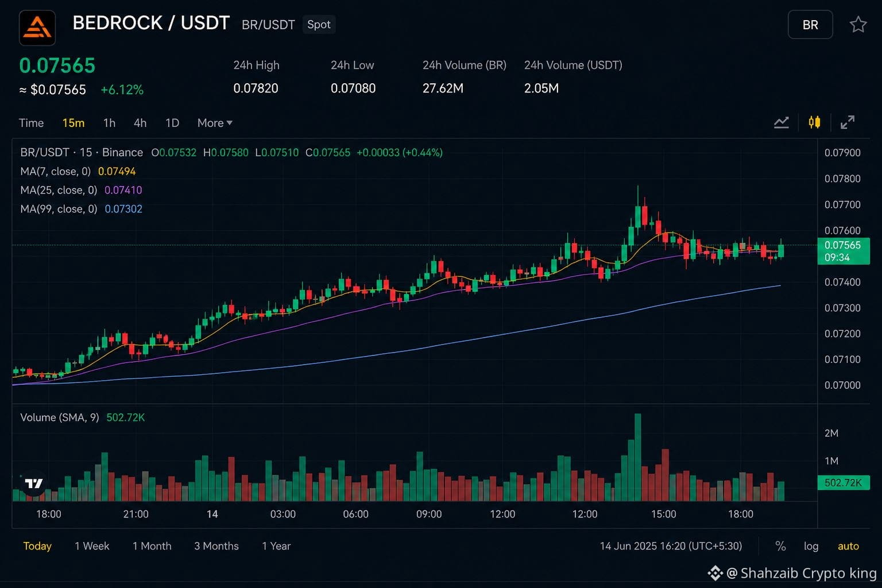
Task: Switch to the 4h interval
Action: [140, 123]
